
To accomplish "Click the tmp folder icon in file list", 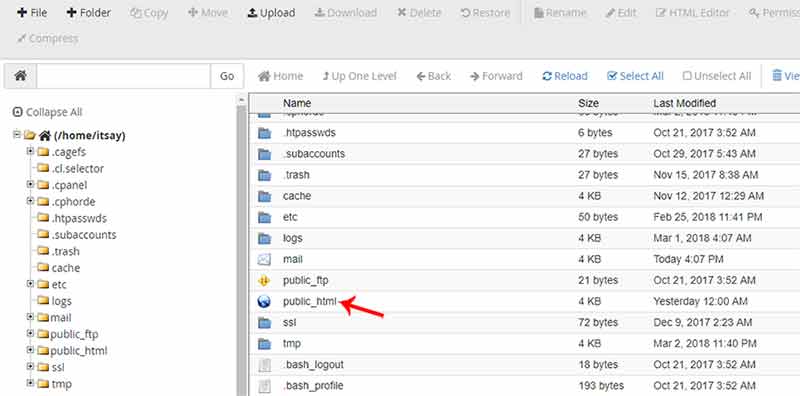I will tap(264, 344).
